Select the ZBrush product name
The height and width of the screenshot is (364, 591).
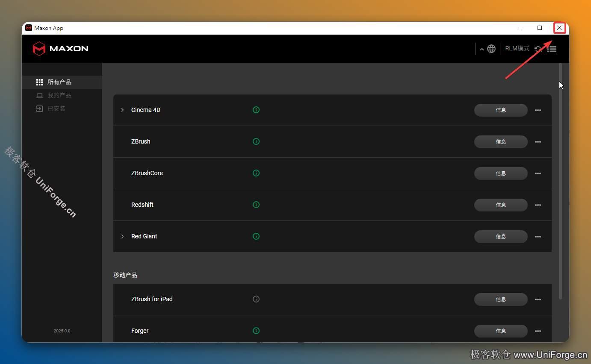[x=141, y=141]
